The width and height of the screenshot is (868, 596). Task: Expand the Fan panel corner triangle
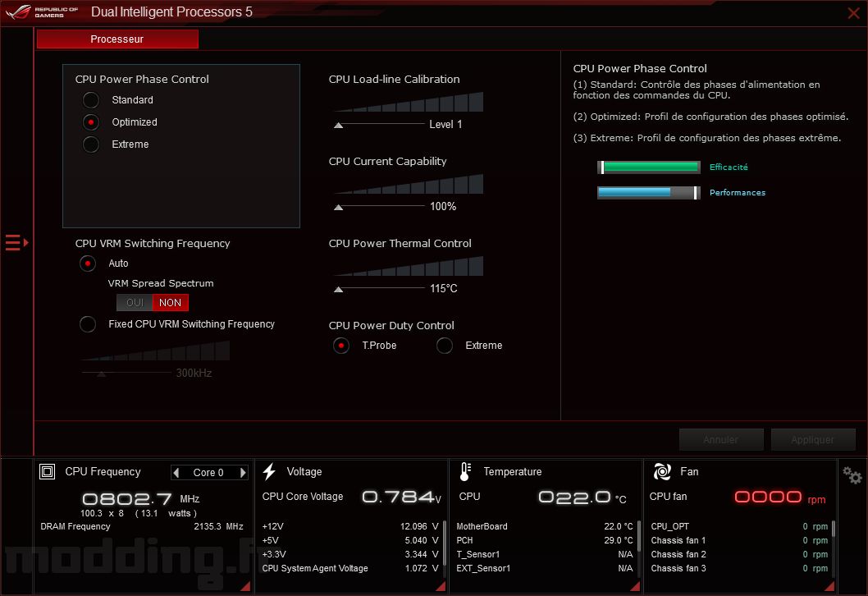pos(829,586)
